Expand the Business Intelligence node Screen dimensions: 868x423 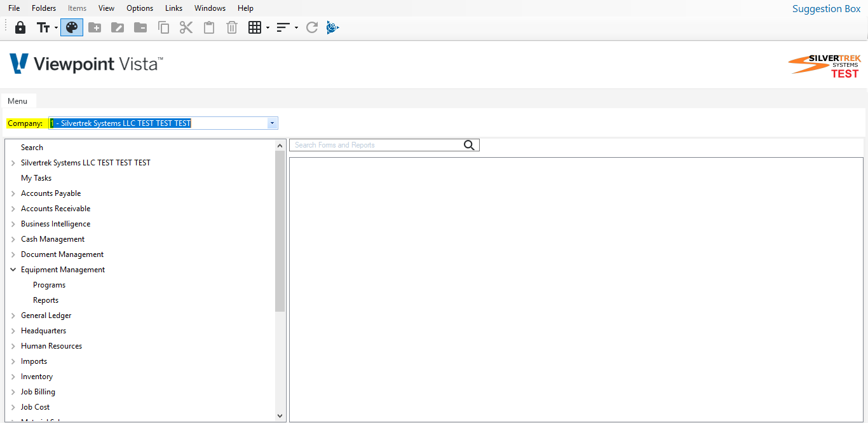[13, 224]
